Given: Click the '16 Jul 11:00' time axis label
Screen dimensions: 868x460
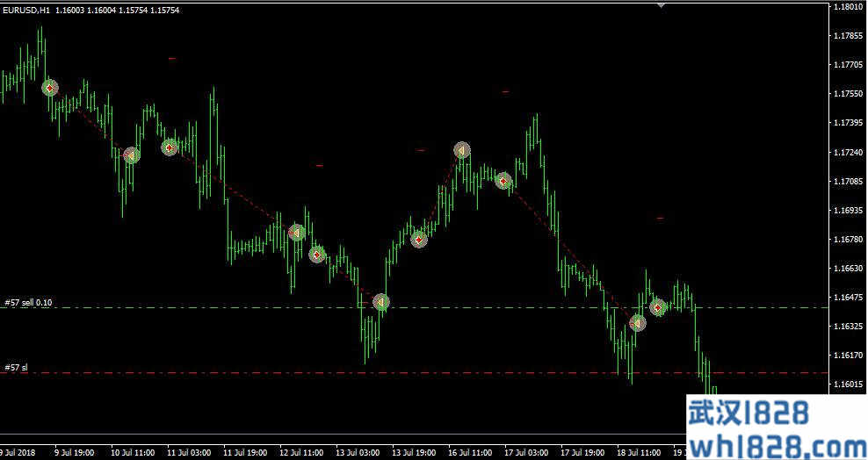Looking at the screenshot, I should tap(469, 453).
